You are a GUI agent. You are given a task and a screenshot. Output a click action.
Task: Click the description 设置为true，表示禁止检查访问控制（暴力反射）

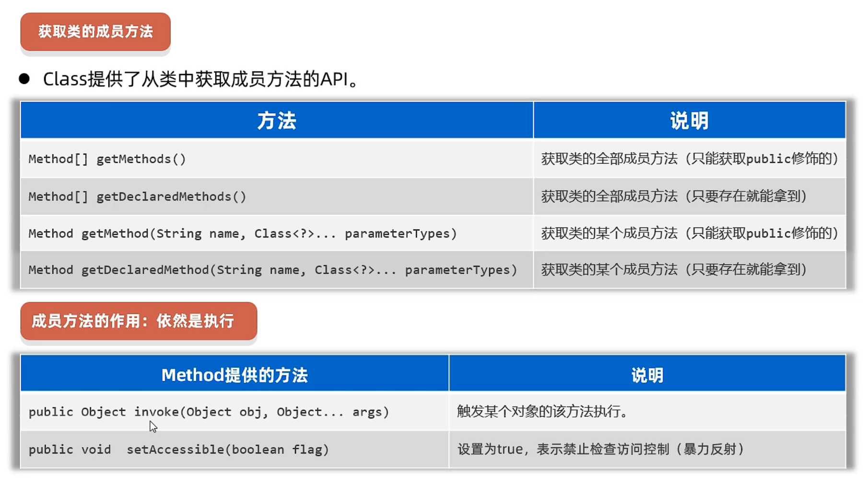pos(601,450)
